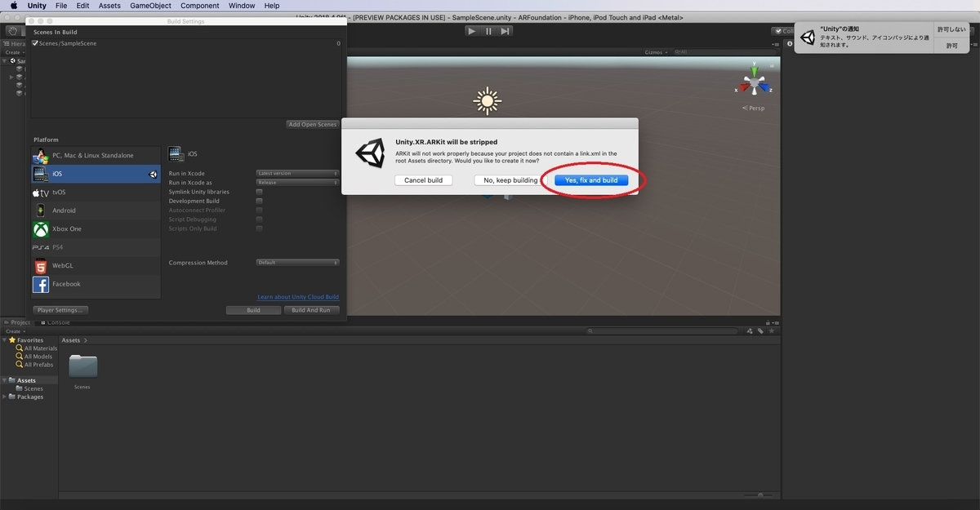Select the tvOS platform icon
Viewport: 980px width, 510px height.
(x=40, y=193)
